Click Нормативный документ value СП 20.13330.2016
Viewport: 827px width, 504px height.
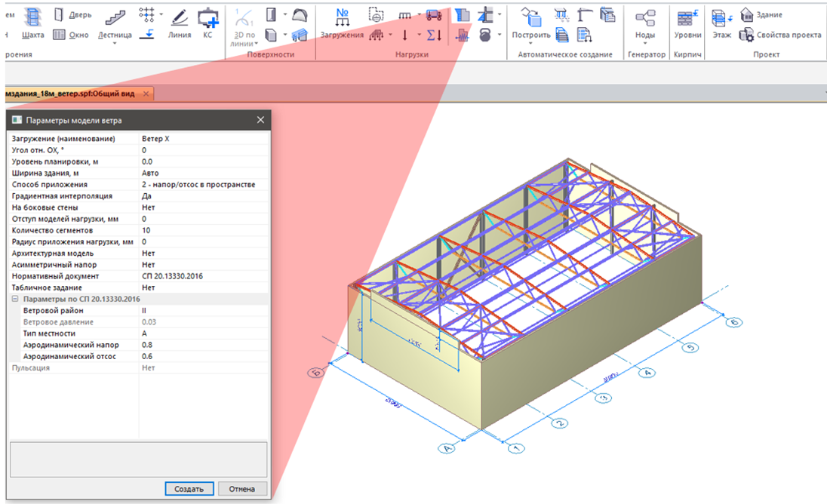click(x=204, y=276)
